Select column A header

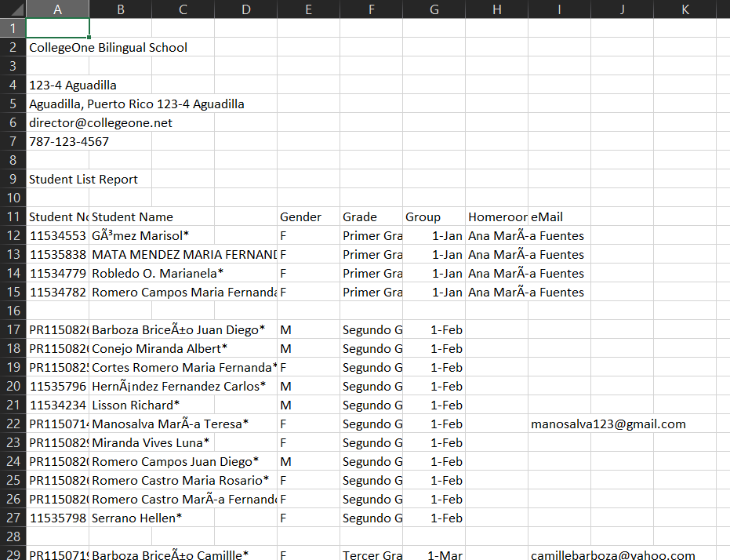pos(57,9)
